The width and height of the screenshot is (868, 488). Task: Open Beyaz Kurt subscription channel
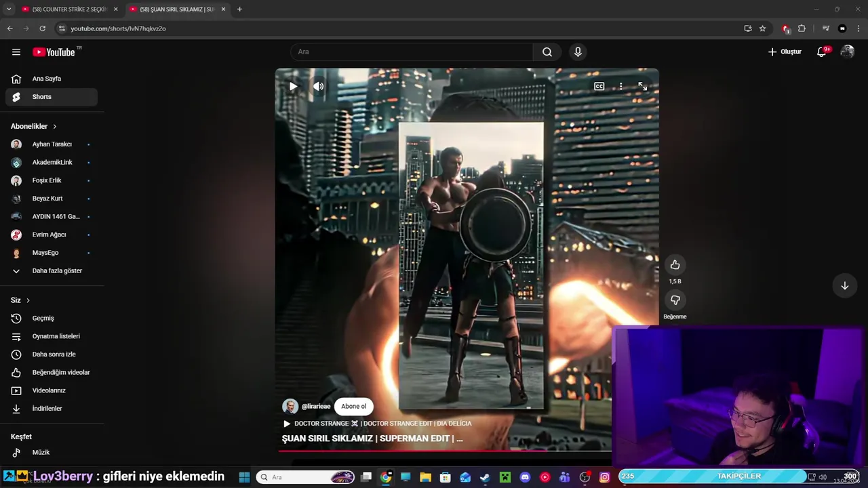(52, 199)
